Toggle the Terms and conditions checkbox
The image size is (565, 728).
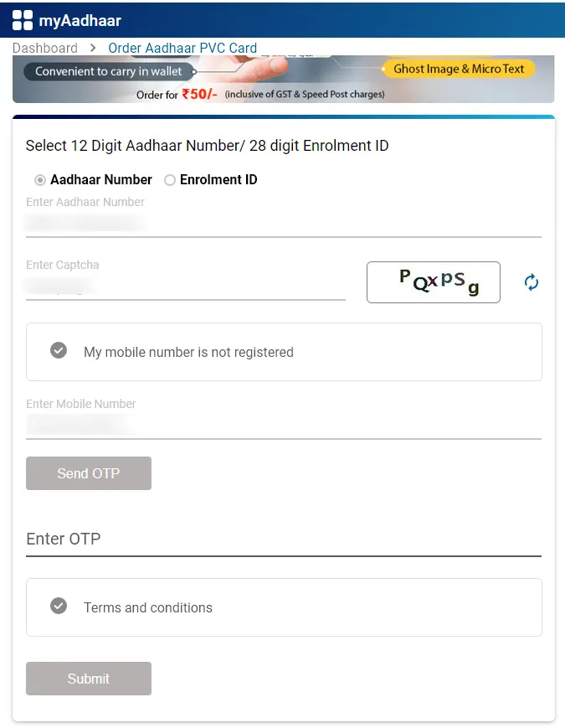59,606
